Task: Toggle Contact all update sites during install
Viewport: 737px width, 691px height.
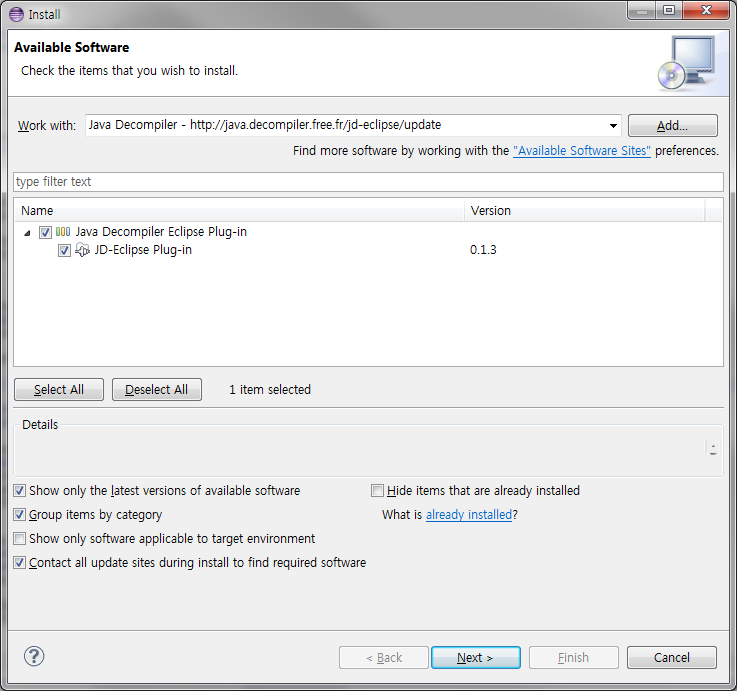Action: (x=19, y=563)
